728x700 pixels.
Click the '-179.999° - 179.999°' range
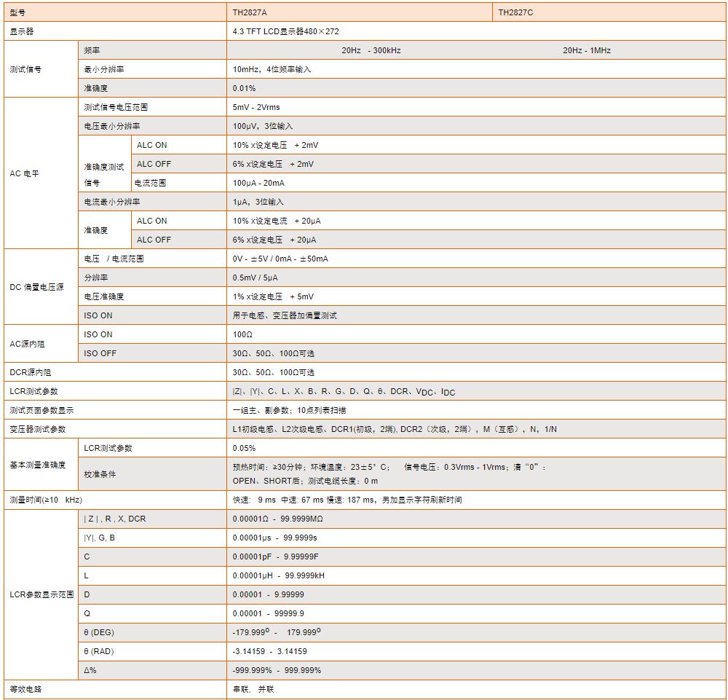pos(276,632)
